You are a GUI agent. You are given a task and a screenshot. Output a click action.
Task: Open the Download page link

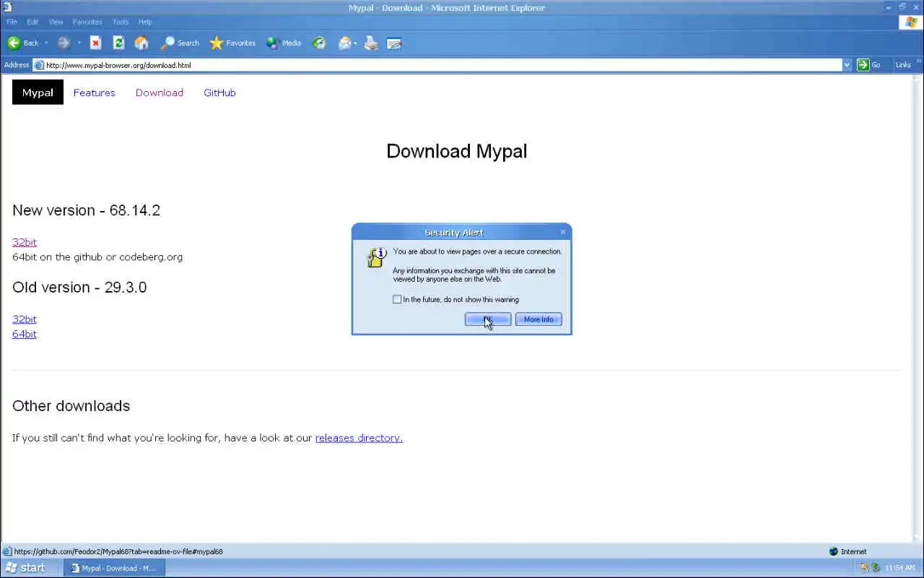click(159, 92)
